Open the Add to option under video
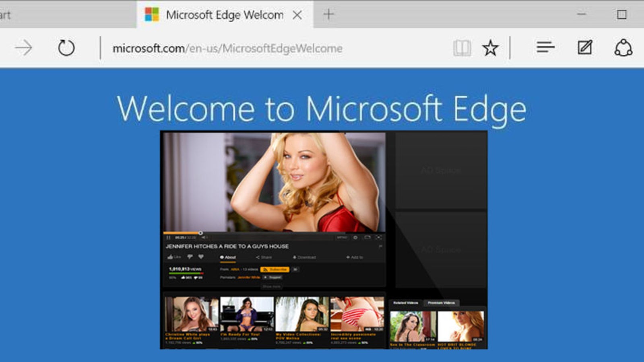 click(x=355, y=257)
